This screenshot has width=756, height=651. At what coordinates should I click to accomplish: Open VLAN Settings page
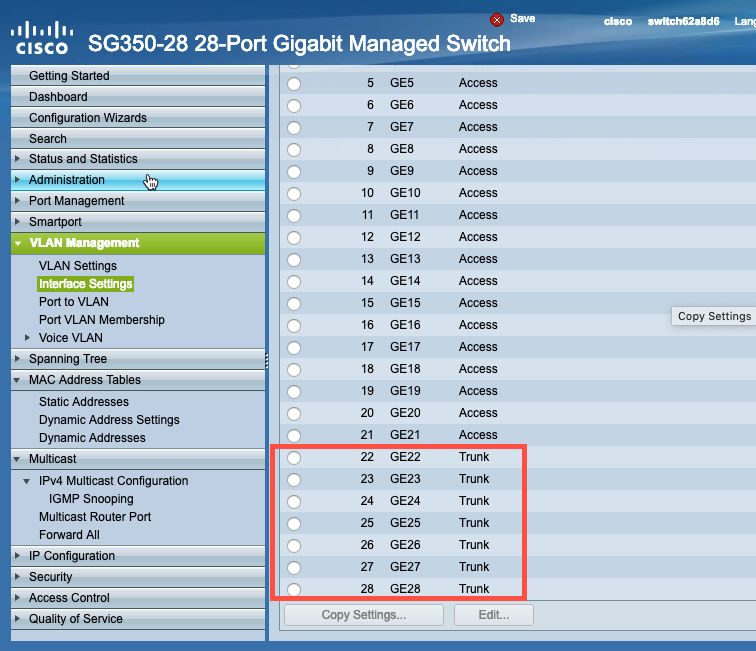tap(78, 266)
